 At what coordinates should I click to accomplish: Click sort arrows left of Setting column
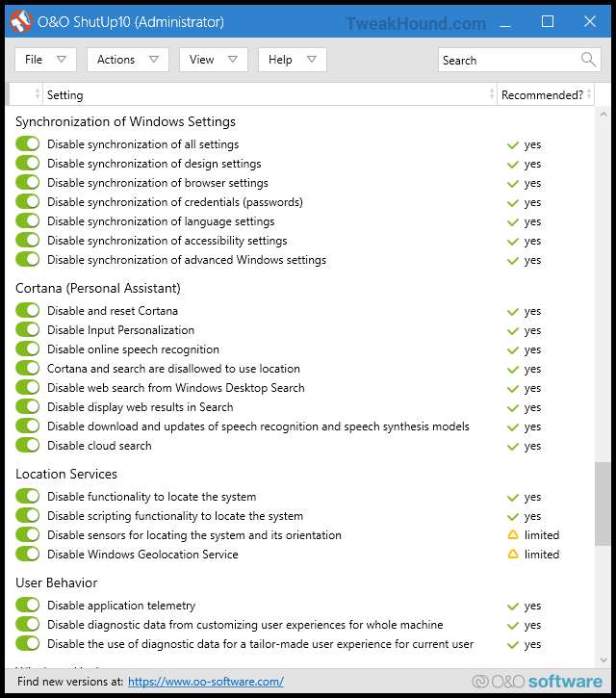(x=38, y=94)
